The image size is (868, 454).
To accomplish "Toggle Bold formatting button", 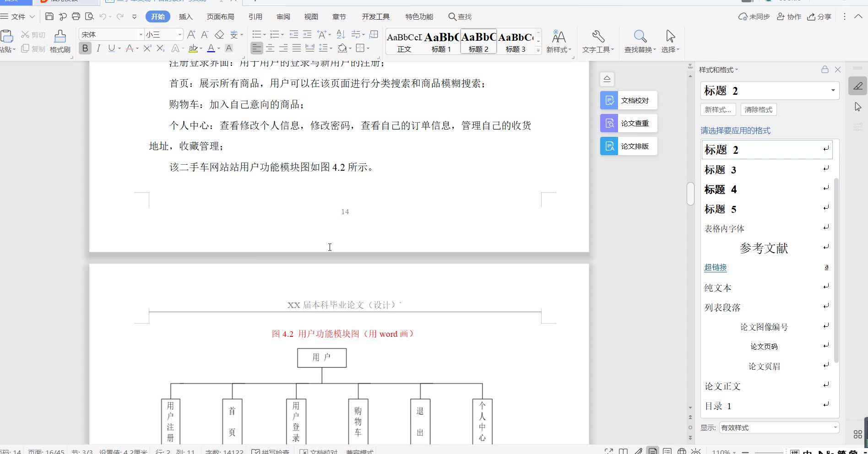I will [85, 48].
